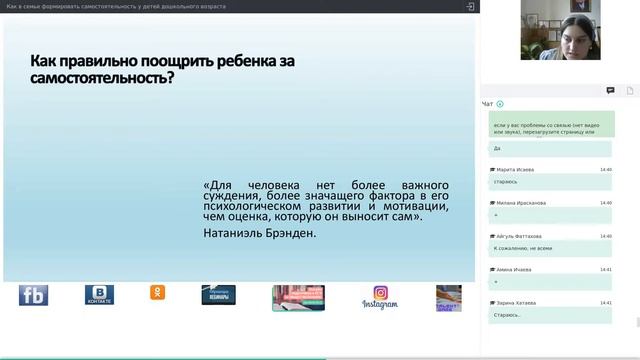Click the '+' message from Милана Ирасханова

pyautogui.click(x=550, y=215)
